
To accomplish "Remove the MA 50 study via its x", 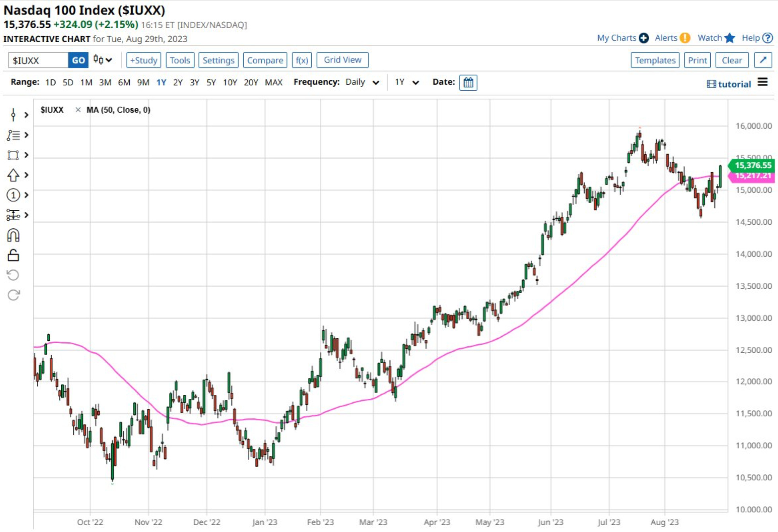I will [x=78, y=110].
